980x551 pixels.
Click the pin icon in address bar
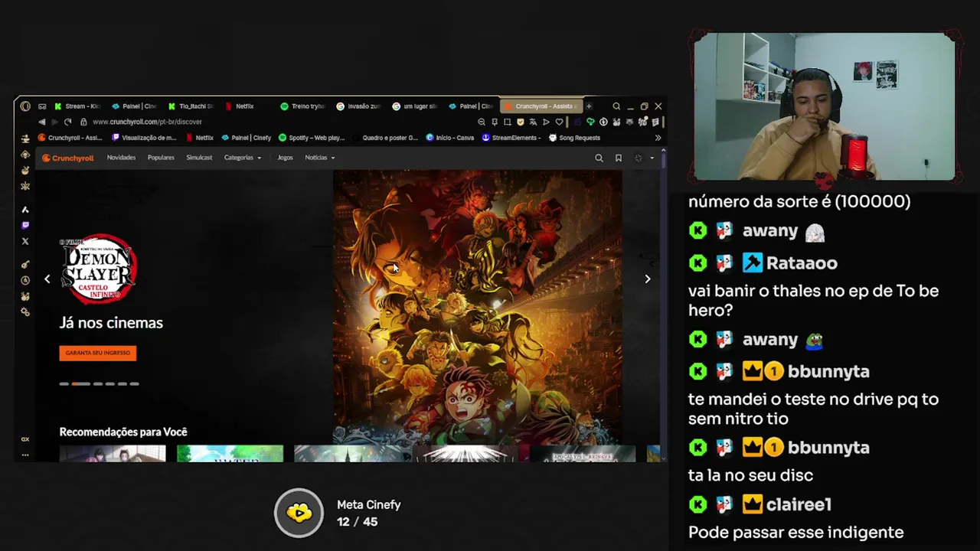pyautogui.click(x=495, y=122)
